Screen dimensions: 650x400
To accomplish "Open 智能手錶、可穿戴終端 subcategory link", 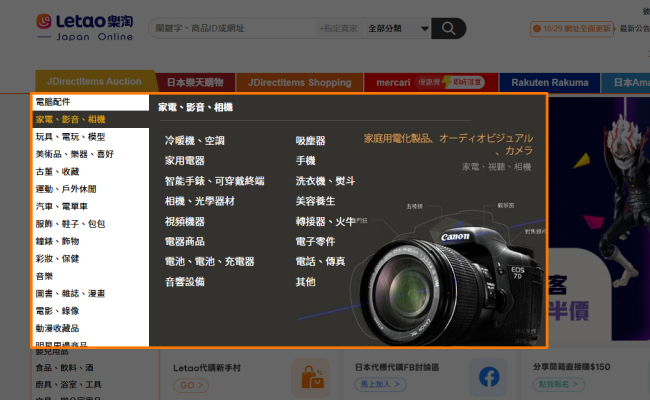I will click(214, 181).
